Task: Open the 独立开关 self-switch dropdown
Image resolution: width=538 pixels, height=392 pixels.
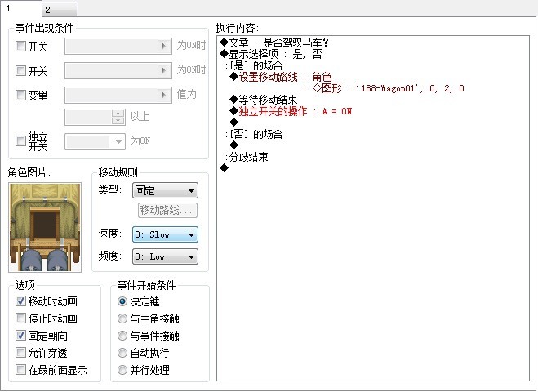Action: 95,141
